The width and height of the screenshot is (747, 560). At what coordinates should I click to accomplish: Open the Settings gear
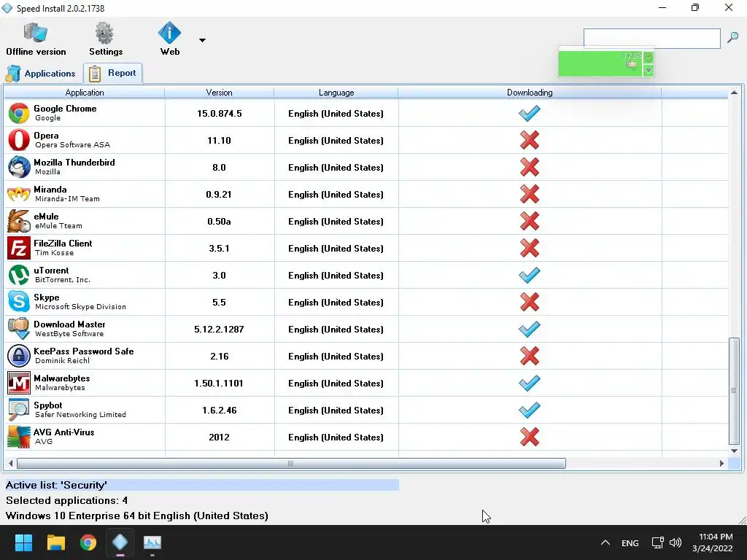(x=105, y=39)
